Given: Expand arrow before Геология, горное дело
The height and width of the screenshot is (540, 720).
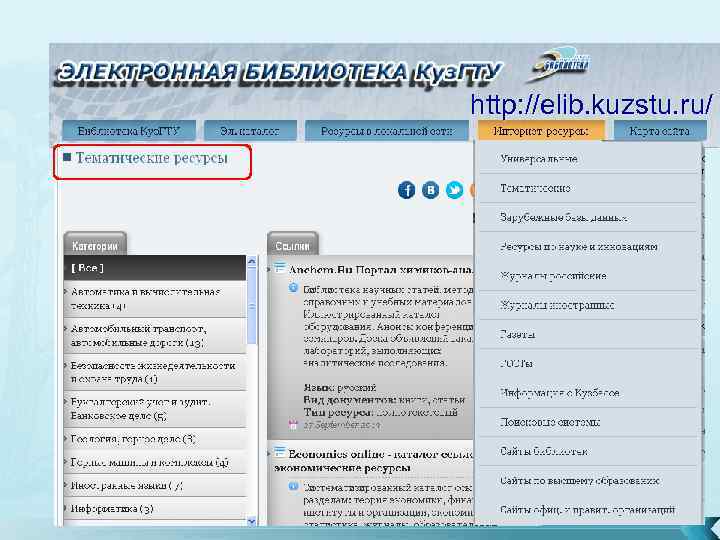Looking at the screenshot, I should click(x=66, y=438).
